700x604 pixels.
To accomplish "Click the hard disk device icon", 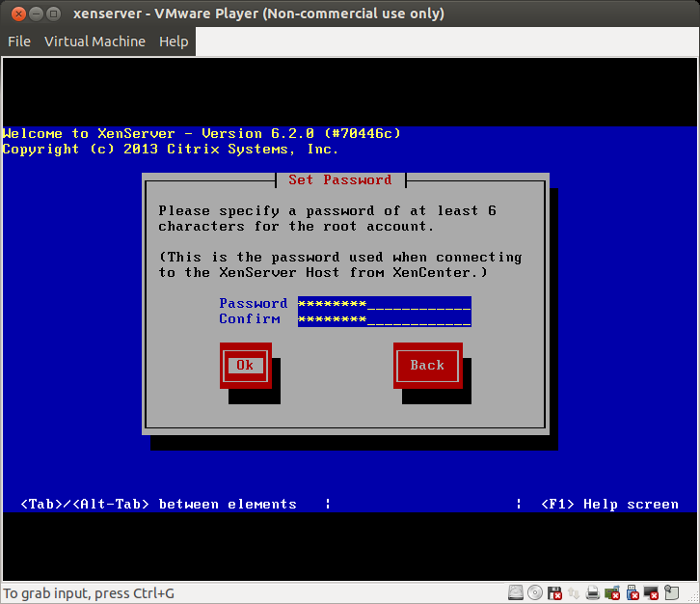I will 516,592.
